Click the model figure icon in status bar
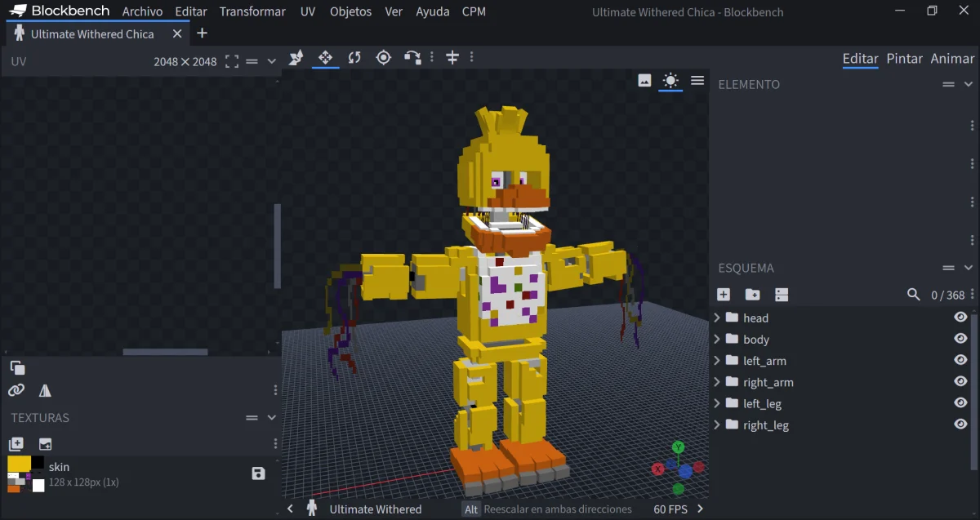 (311, 509)
